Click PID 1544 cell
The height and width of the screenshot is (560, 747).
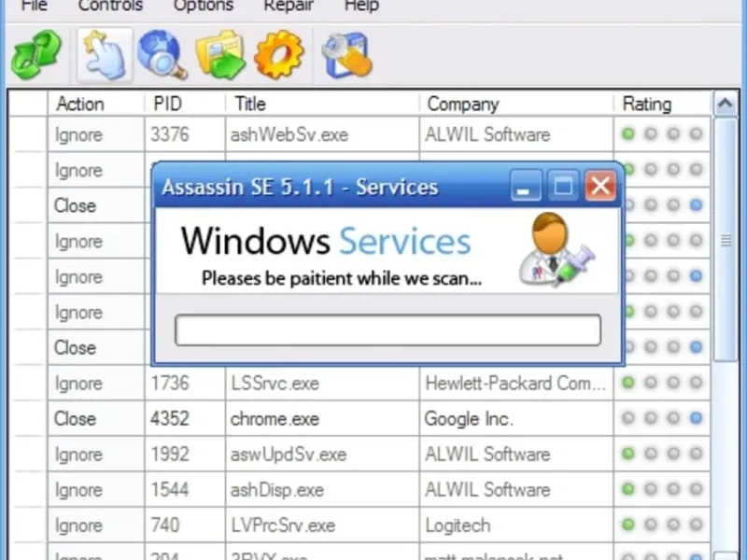185,489
